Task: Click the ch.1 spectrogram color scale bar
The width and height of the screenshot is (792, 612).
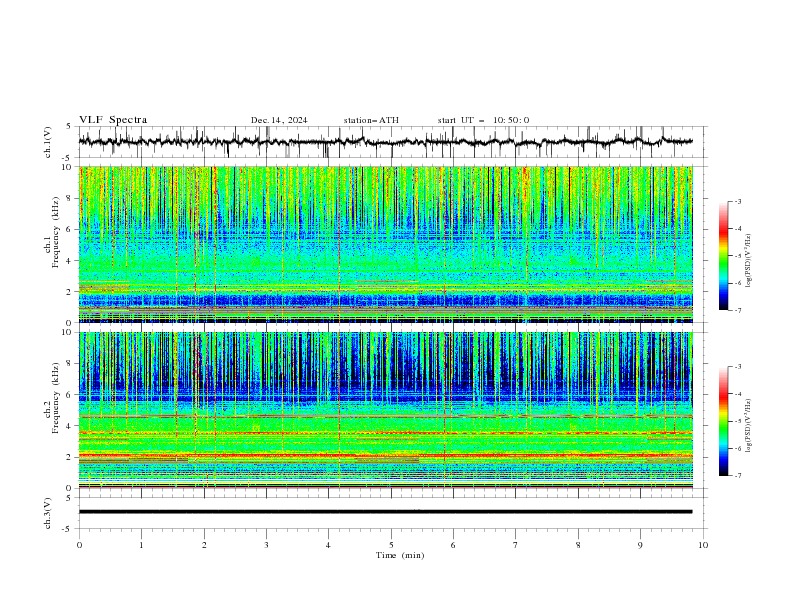Action: [724, 256]
